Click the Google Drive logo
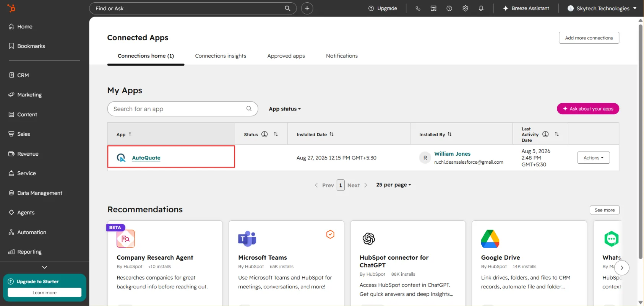644x306 pixels. point(490,239)
